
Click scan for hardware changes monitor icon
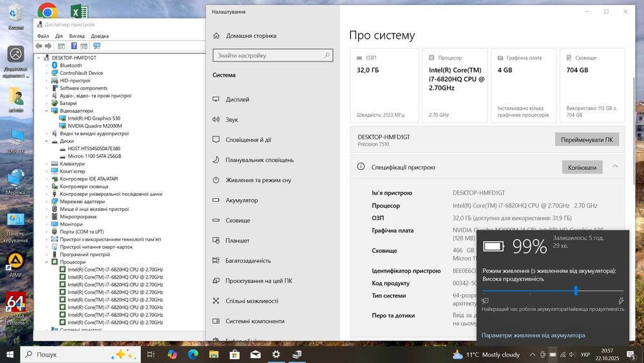click(97, 46)
